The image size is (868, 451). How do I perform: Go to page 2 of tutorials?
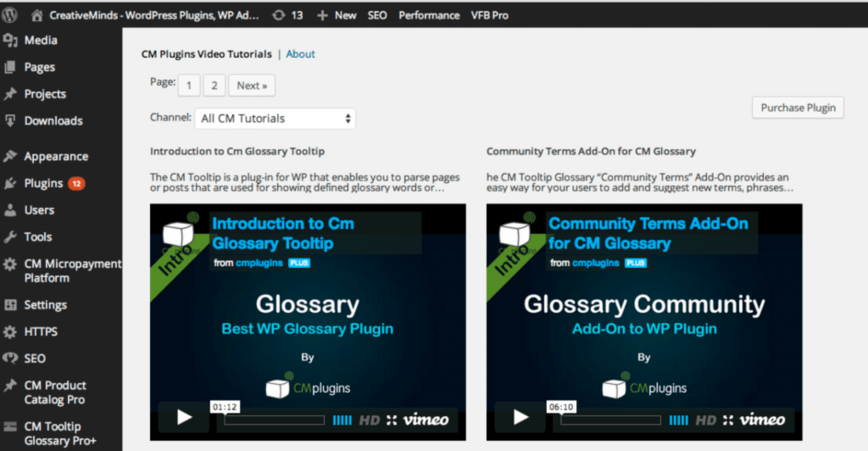click(214, 86)
